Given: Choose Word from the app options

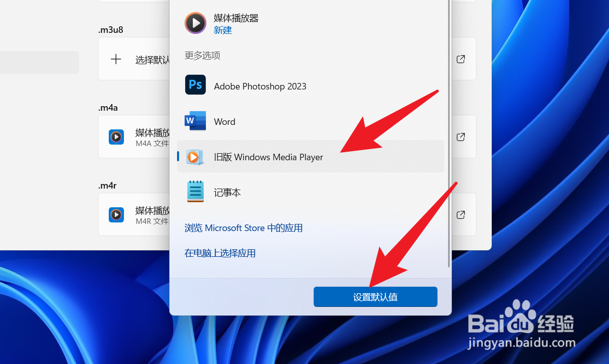Looking at the screenshot, I should point(311,121).
